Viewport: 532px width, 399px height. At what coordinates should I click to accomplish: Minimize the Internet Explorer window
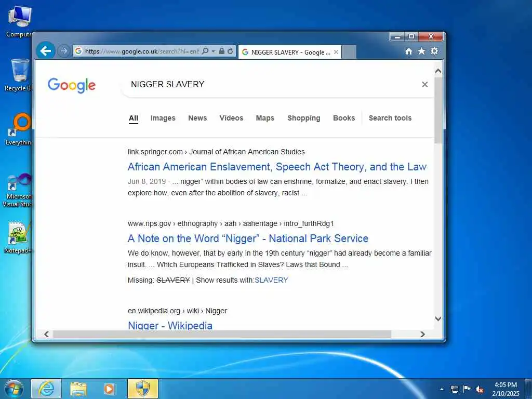pos(397,36)
